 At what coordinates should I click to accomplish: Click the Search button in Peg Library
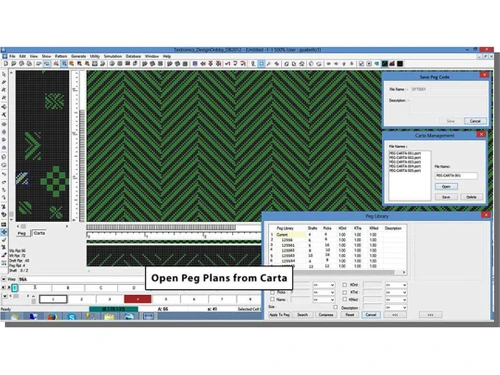click(x=303, y=315)
